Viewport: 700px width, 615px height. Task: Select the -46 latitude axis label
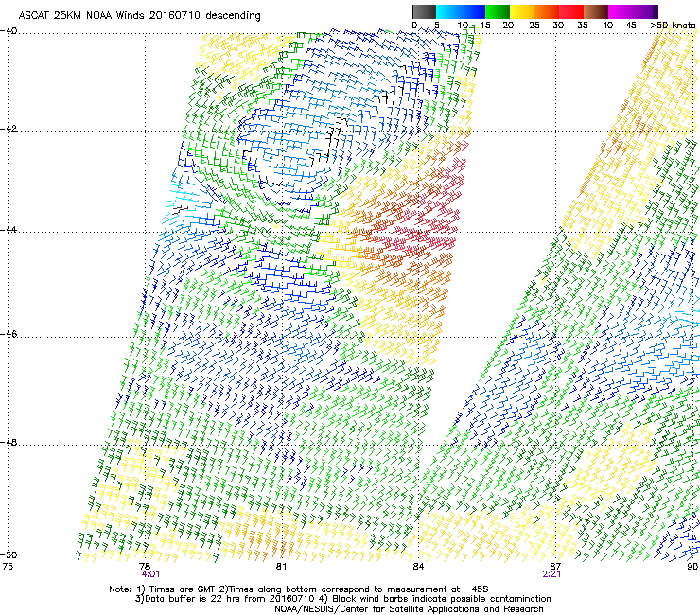(x=9, y=334)
